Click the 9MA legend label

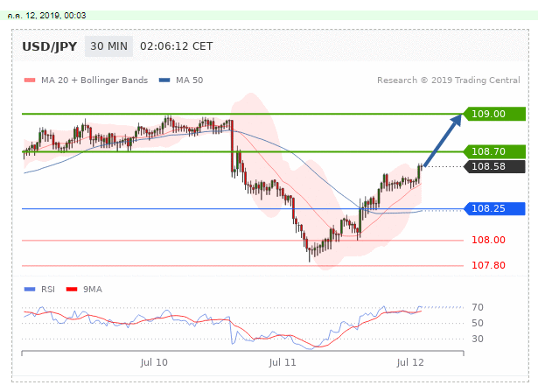pyautogui.click(x=93, y=290)
